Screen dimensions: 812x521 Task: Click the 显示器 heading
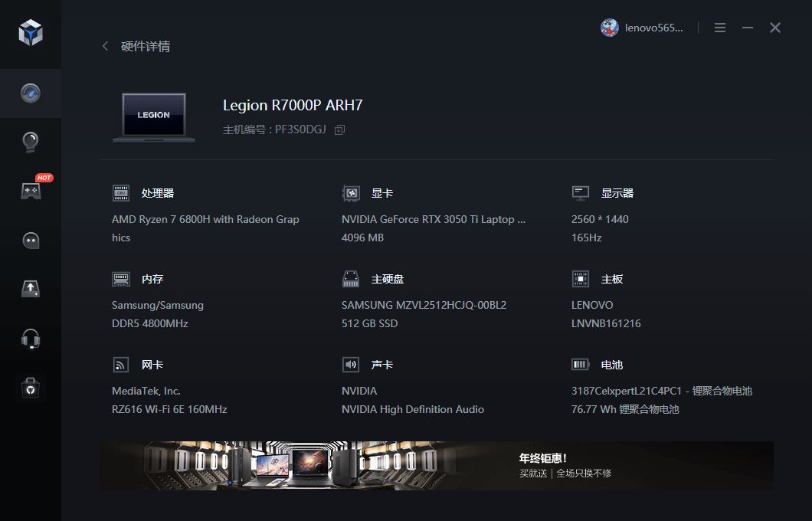[617, 193]
